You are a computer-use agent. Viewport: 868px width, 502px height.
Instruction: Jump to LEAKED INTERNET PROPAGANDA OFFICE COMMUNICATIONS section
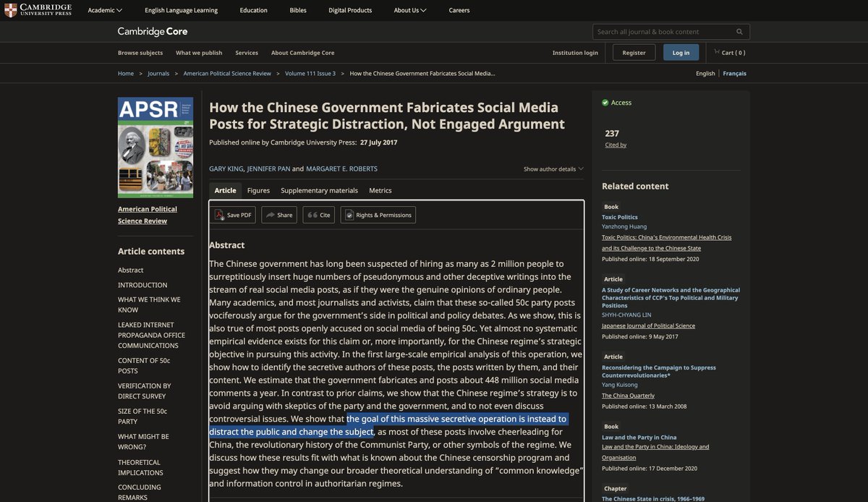click(151, 335)
